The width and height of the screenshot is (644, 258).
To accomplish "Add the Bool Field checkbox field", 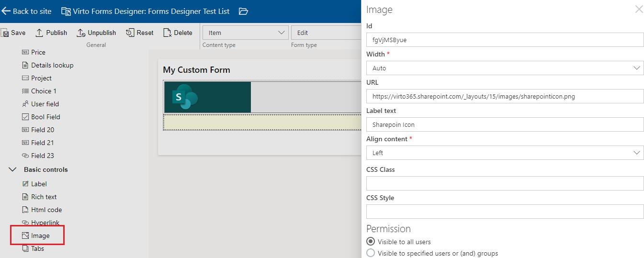I will [x=45, y=117].
